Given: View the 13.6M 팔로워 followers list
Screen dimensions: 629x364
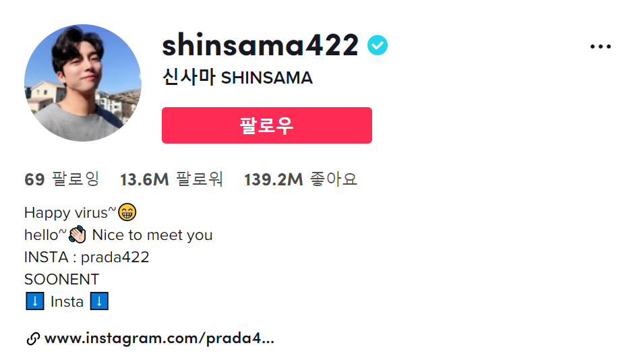Looking at the screenshot, I should (171, 179).
